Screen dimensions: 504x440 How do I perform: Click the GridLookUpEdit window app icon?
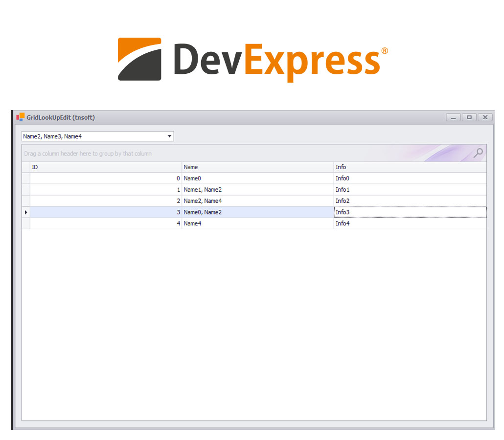click(x=20, y=117)
